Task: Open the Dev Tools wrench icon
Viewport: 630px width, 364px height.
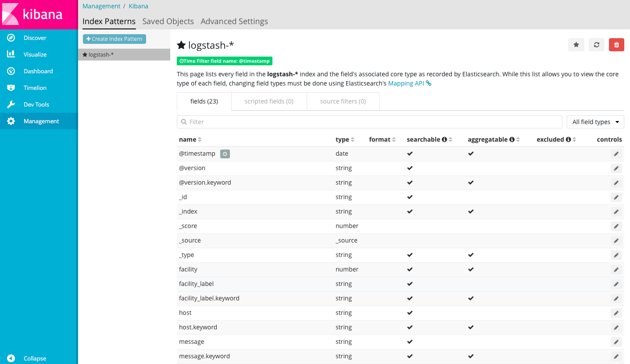Action: click(x=11, y=104)
